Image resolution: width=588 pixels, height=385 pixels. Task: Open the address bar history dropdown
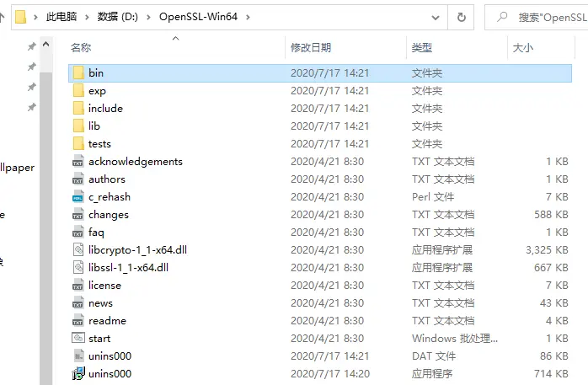click(x=436, y=17)
